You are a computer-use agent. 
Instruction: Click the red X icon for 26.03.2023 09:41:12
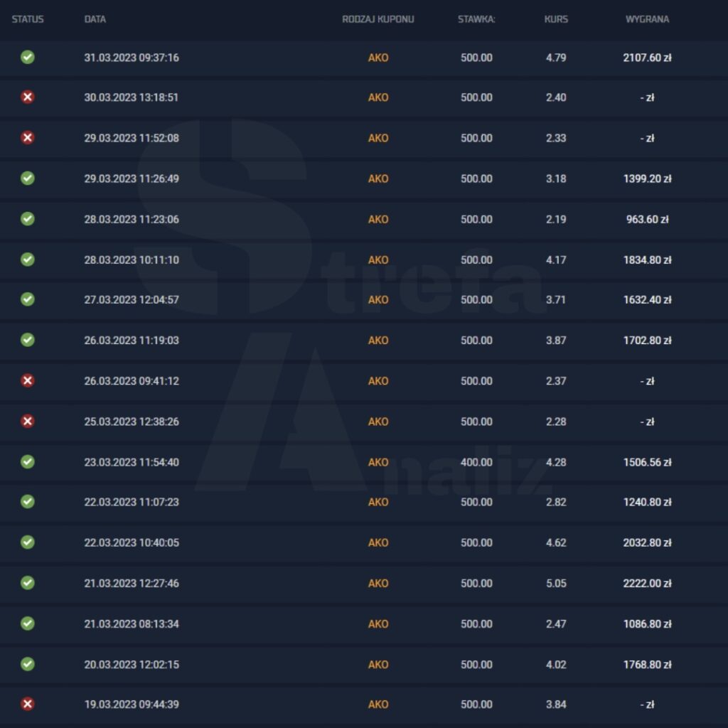point(28,381)
